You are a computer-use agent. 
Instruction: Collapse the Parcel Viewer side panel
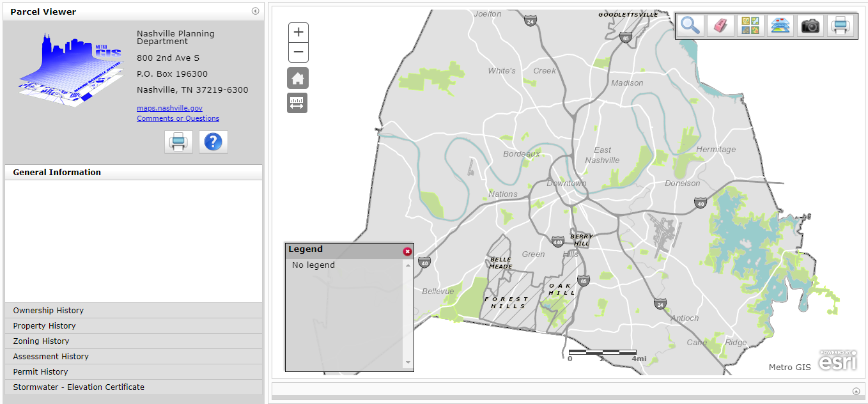(x=255, y=11)
